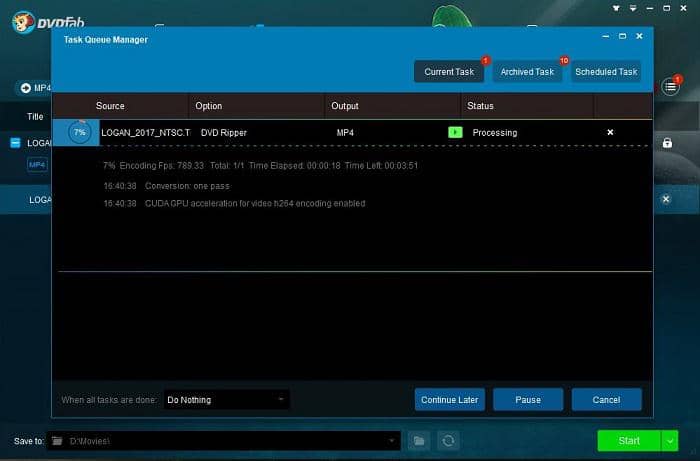Click the 7% circular progress indicator
700x461 pixels.
79,133
